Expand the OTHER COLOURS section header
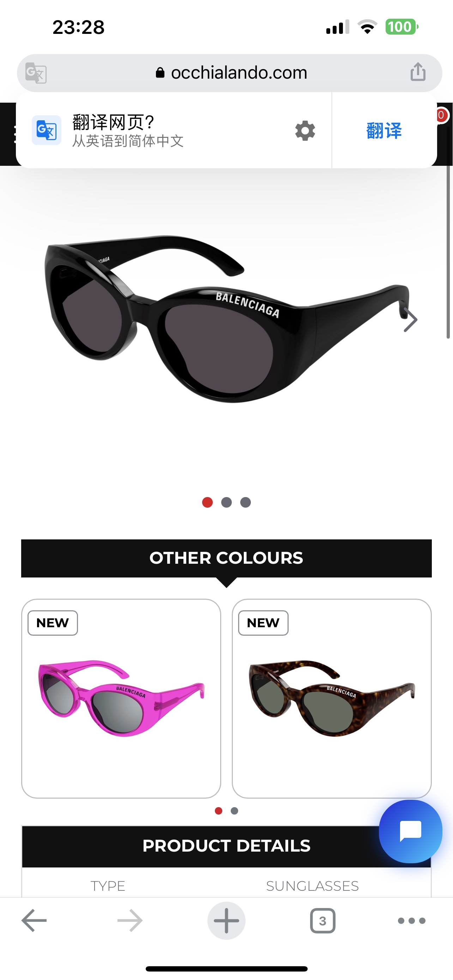Image resolution: width=453 pixels, height=980 pixels. (x=226, y=558)
